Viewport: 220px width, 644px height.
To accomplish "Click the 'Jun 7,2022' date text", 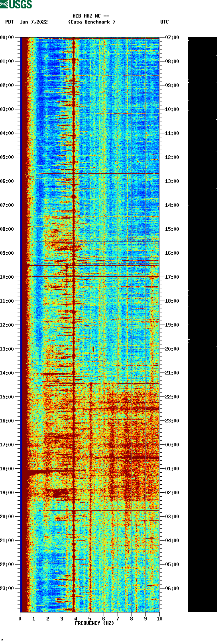I will pos(33,22).
